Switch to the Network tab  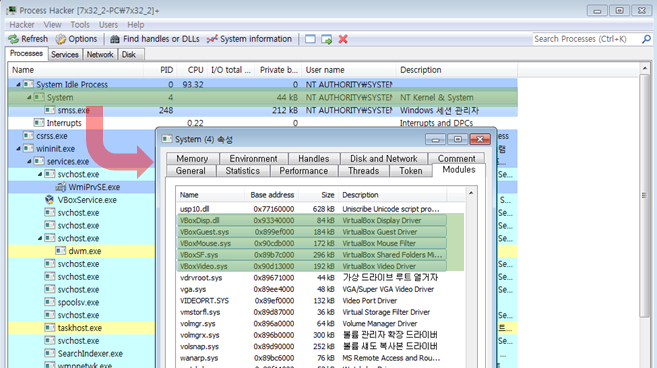click(x=100, y=54)
